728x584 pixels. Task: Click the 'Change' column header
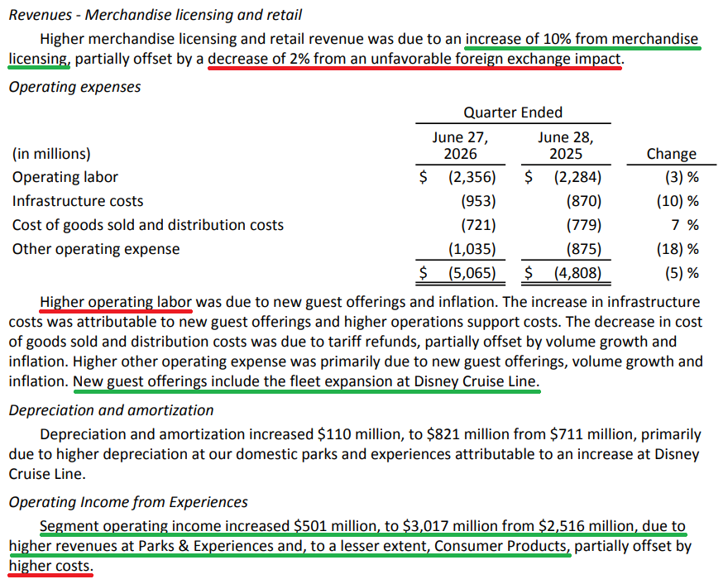pos(672,154)
